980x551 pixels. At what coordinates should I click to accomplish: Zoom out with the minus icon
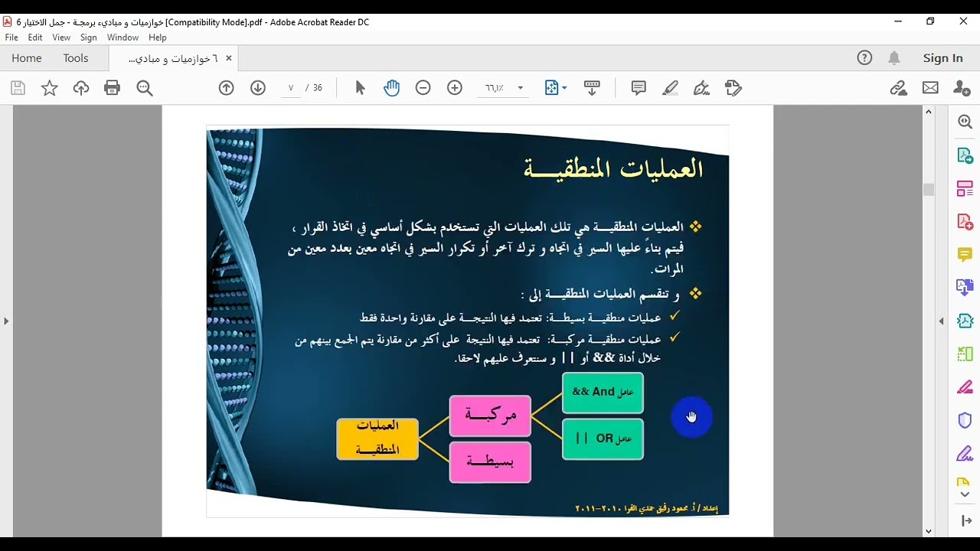423,88
